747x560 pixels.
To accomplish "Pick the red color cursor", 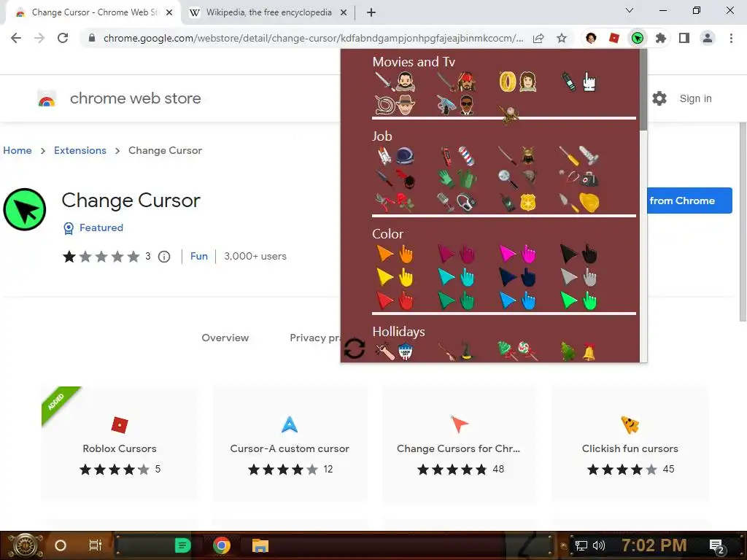I will point(395,300).
